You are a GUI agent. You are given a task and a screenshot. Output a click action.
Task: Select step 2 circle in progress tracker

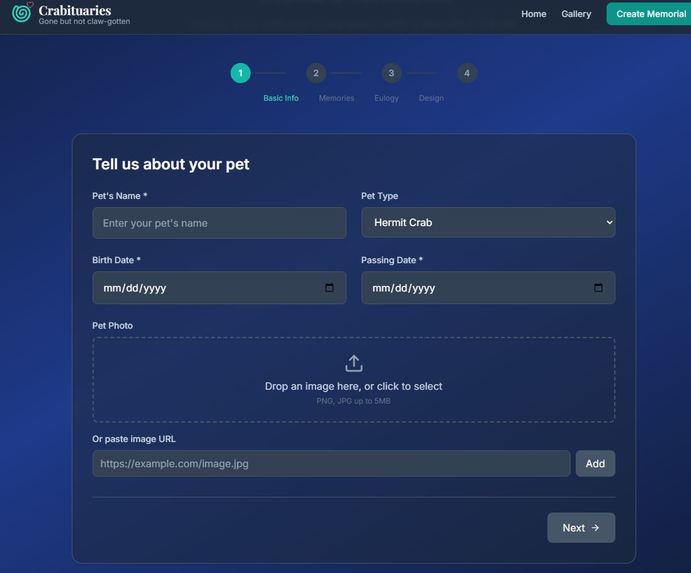(x=316, y=73)
